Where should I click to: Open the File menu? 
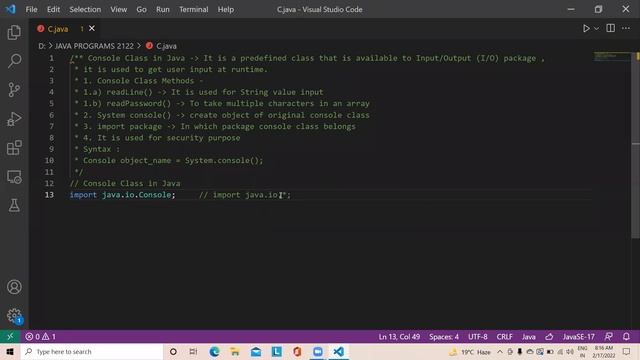click(31, 9)
